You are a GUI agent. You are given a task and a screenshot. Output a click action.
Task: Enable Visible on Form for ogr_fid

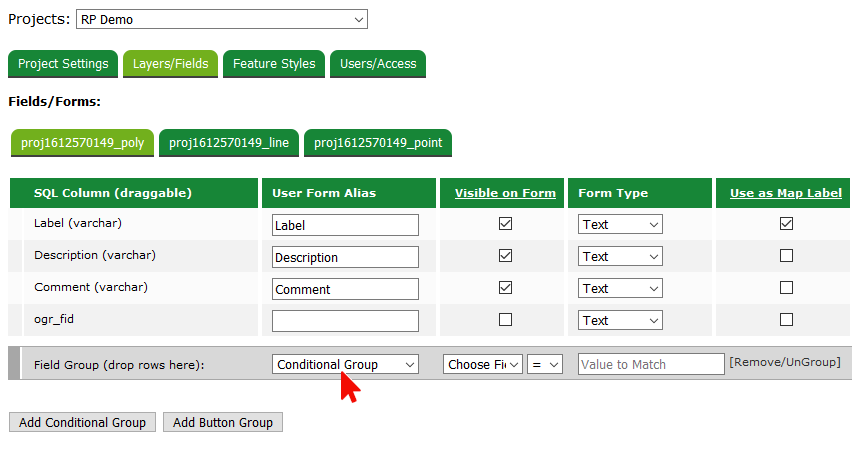(505, 320)
